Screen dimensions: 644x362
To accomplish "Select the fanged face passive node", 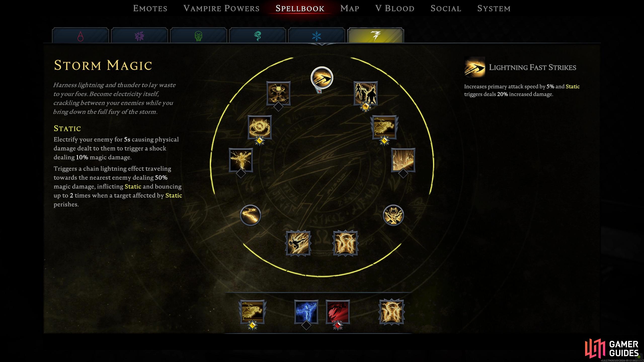I will (x=393, y=215).
